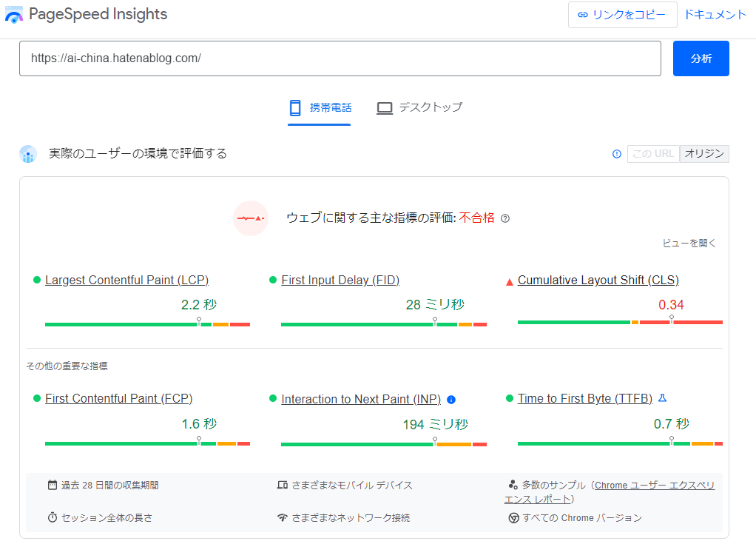
Task: Click the green dot beside LCP
Action: pyautogui.click(x=37, y=280)
